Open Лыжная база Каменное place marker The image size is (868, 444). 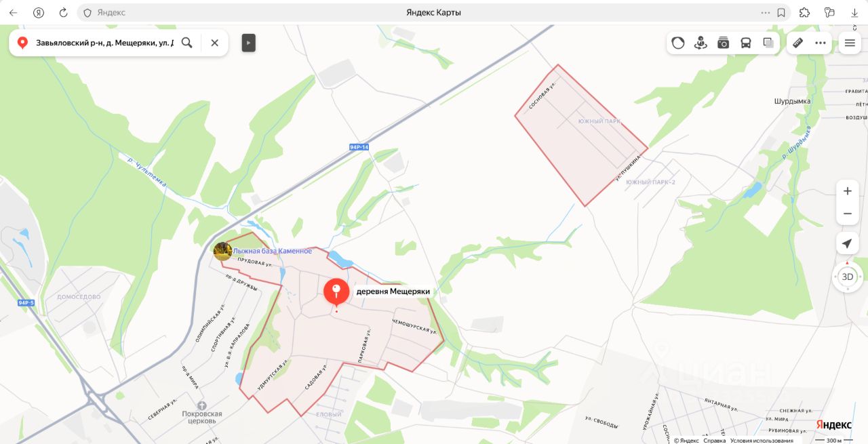222,251
